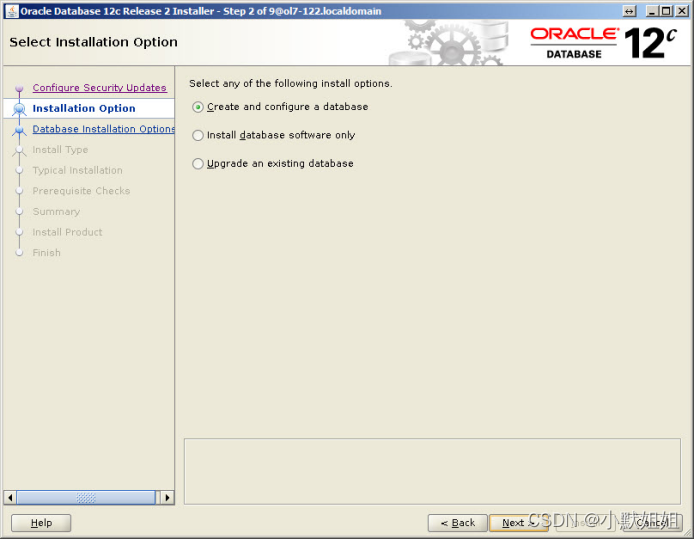Click the sidebar horizontal scrollbar thumb
This screenshot has height=539, width=695.
(x=86, y=497)
